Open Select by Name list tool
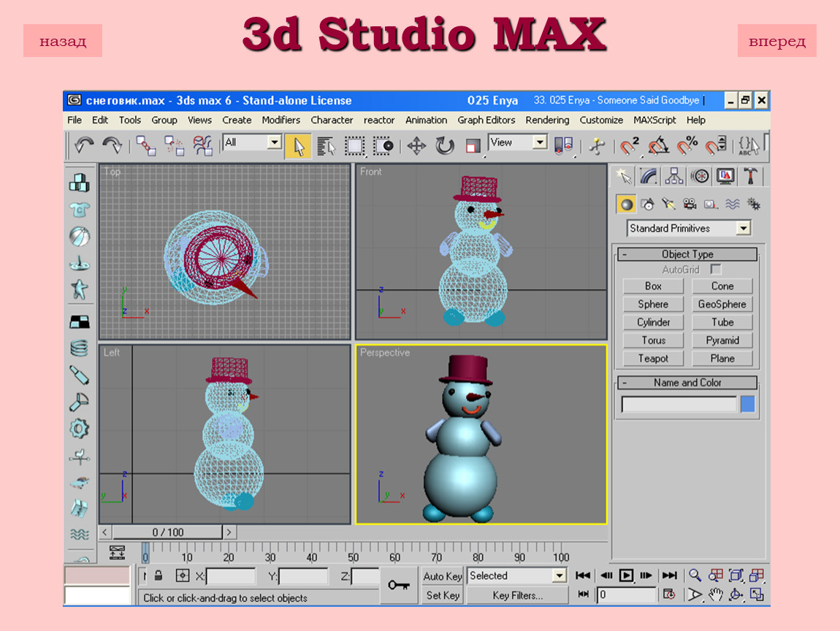840x631 pixels. (327, 145)
